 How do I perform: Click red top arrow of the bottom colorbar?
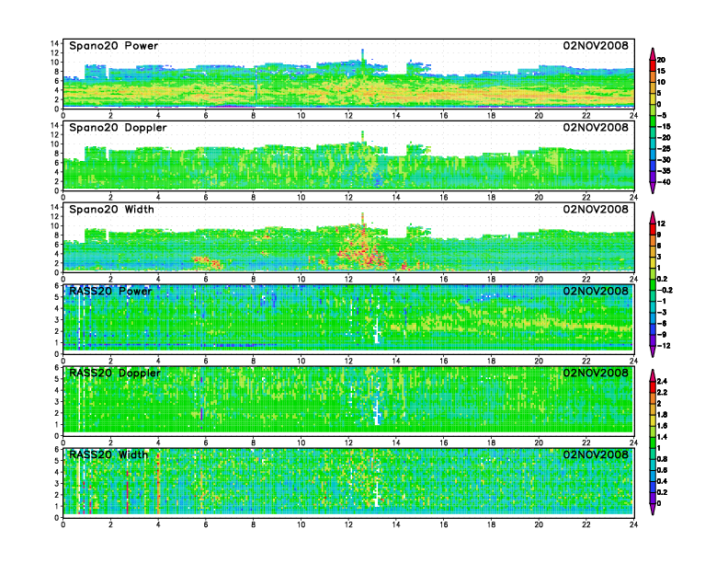[x=652, y=373]
